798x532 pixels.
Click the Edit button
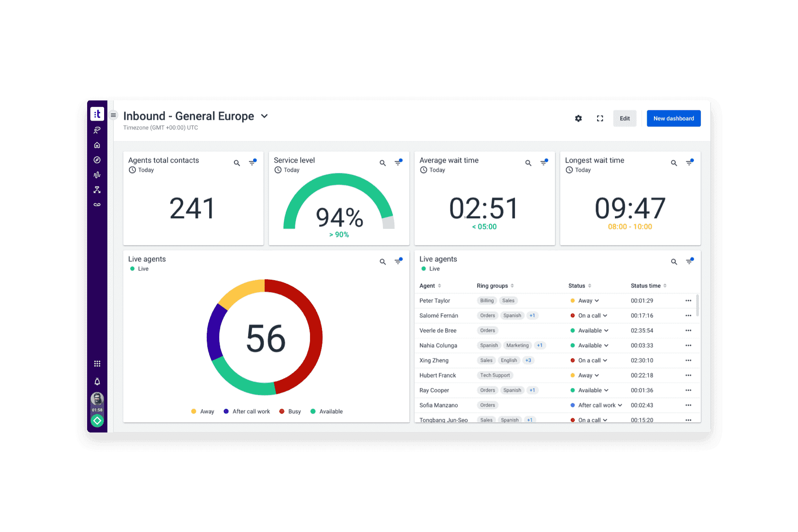click(x=625, y=118)
